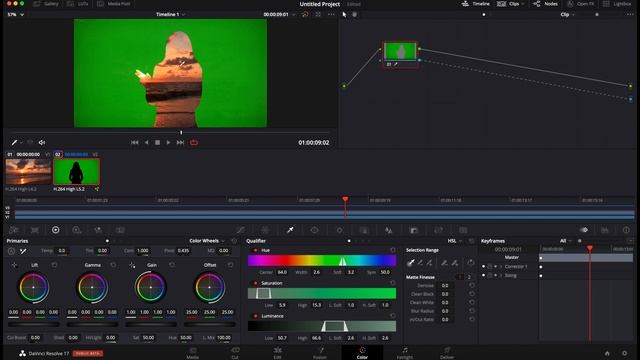Open the LUTs panel
640x360 pixels.
[x=78, y=4]
